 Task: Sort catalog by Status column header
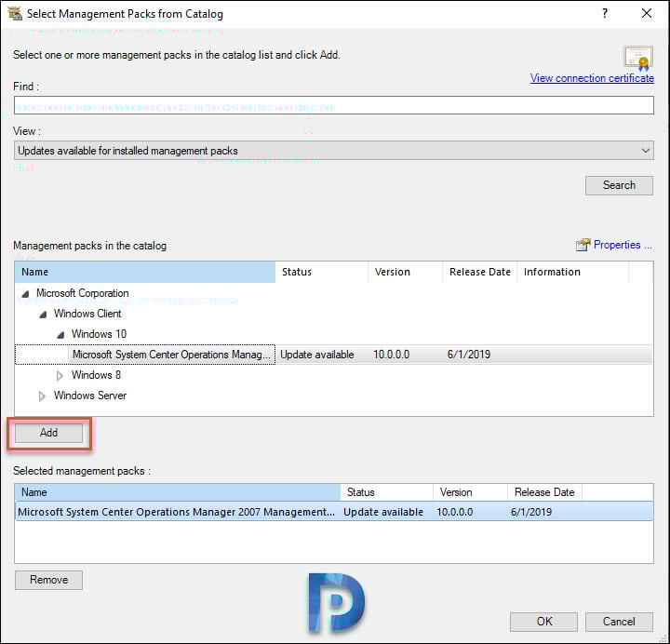point(321,273)
